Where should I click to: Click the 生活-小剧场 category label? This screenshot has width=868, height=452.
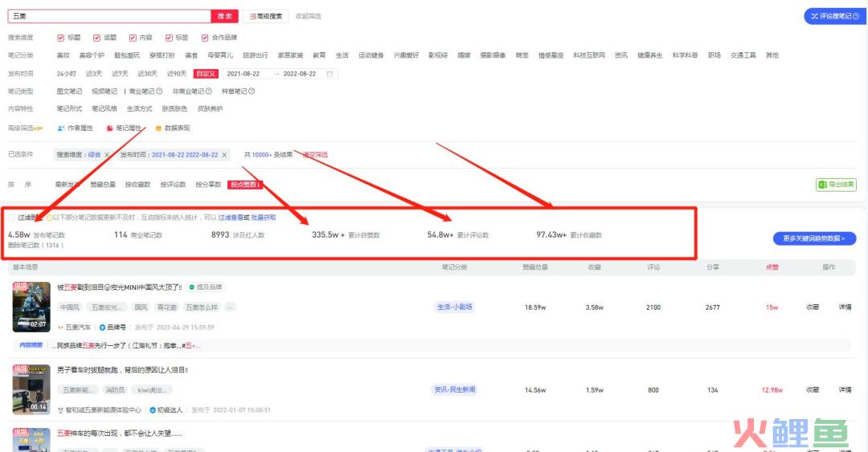454,307
